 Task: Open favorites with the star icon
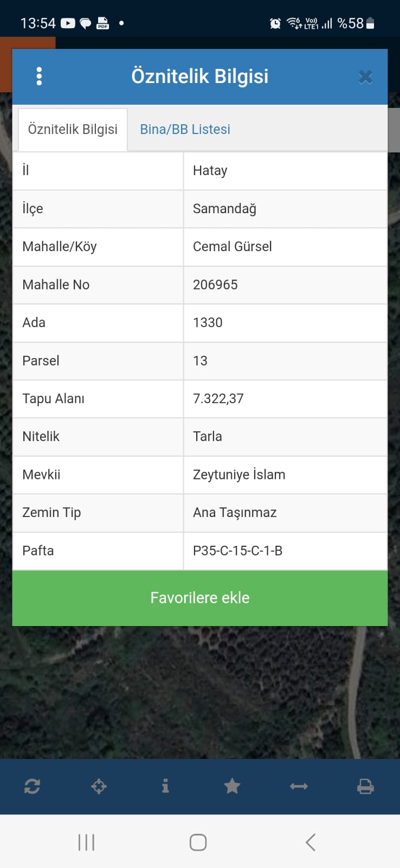point(232,786)
